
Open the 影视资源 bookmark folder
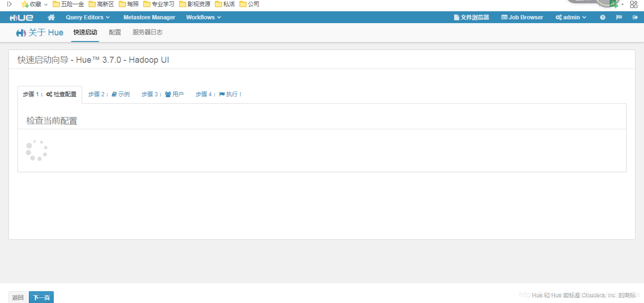(195, 4)
